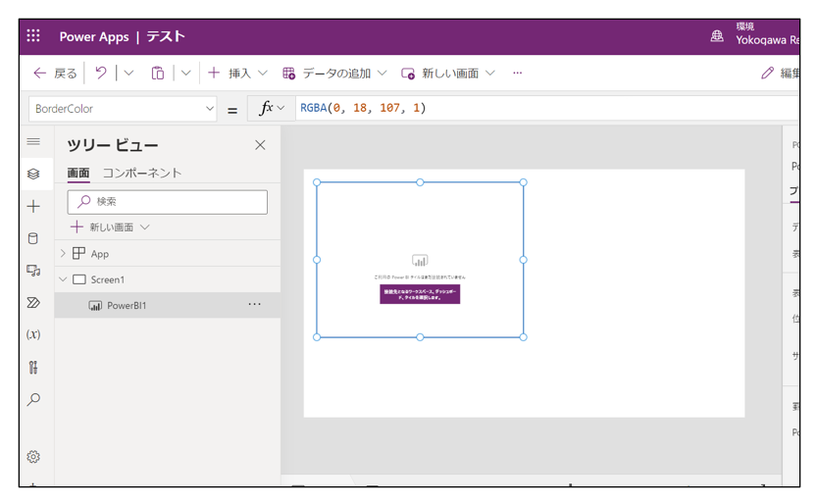Image resolution: width=818 pixels, height=504 pixels.
Task: Open the Advanced tools sidebar icon
Action: 33,367
